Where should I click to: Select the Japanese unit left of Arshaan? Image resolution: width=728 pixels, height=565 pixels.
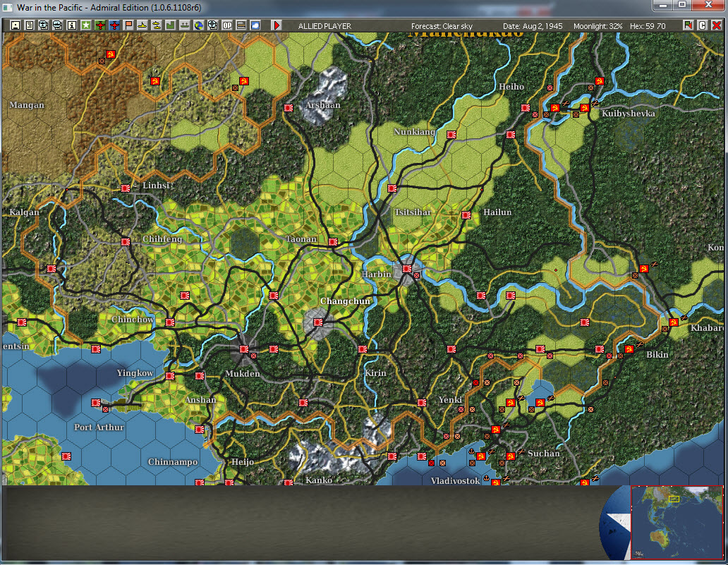click(x=289, y=108)
